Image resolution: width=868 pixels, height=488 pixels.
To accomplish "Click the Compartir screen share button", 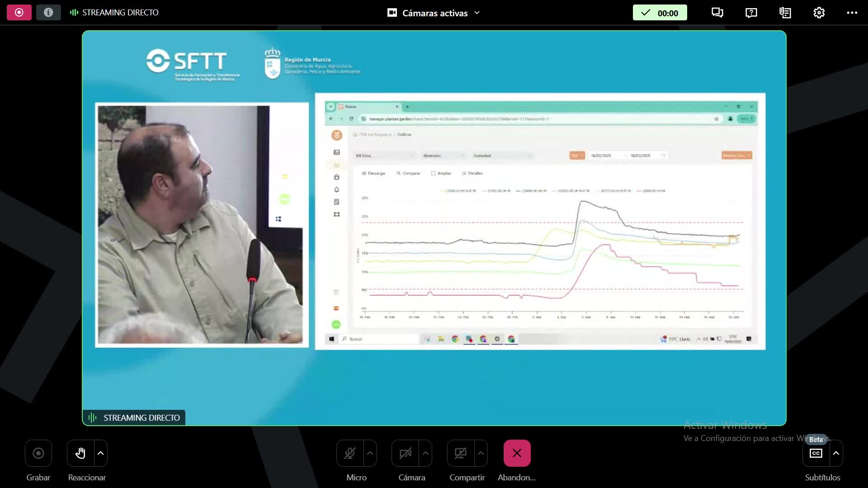I will click(x=461, y=453).
